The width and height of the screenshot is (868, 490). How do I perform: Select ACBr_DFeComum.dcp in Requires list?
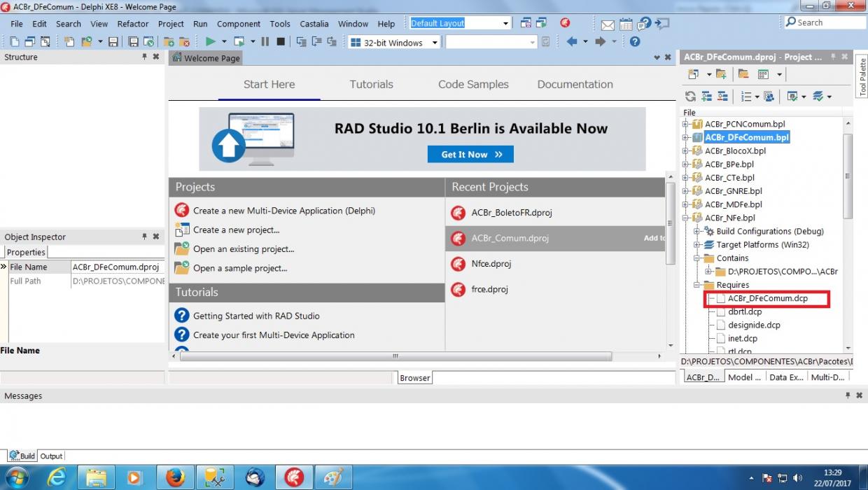point(767,298)
